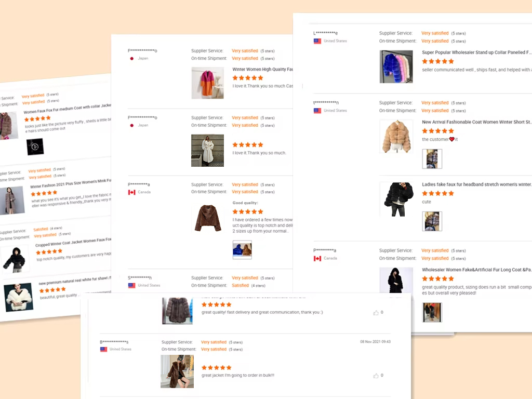Open 'Winter Fashion 2021 Plus Size Women's Mink' link

point(71,183)
